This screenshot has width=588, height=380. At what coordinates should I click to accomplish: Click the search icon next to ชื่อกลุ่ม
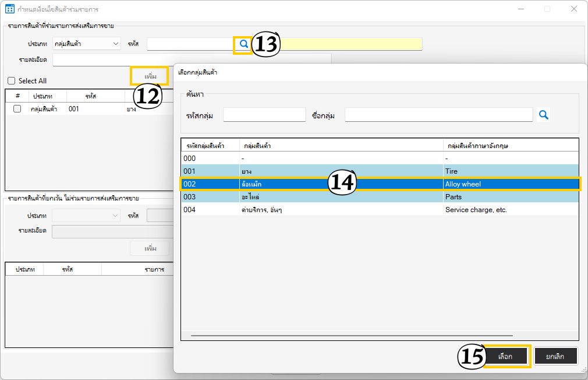pyautogui.click(x=544, y=115)
